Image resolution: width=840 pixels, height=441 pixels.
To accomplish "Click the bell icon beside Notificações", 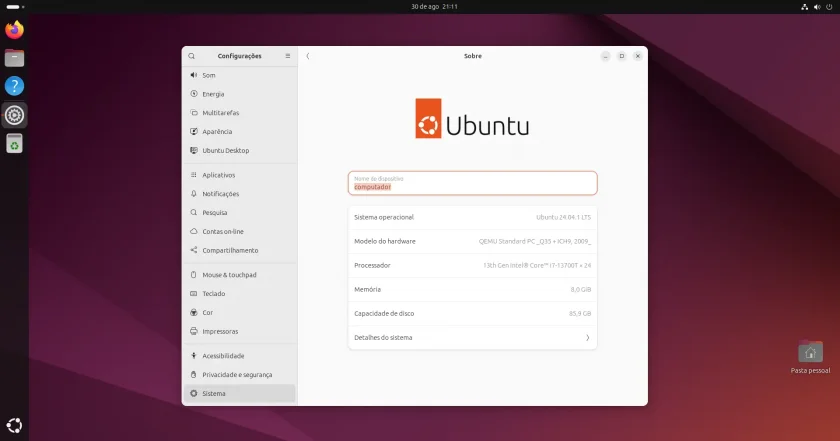I will [194, 193].
